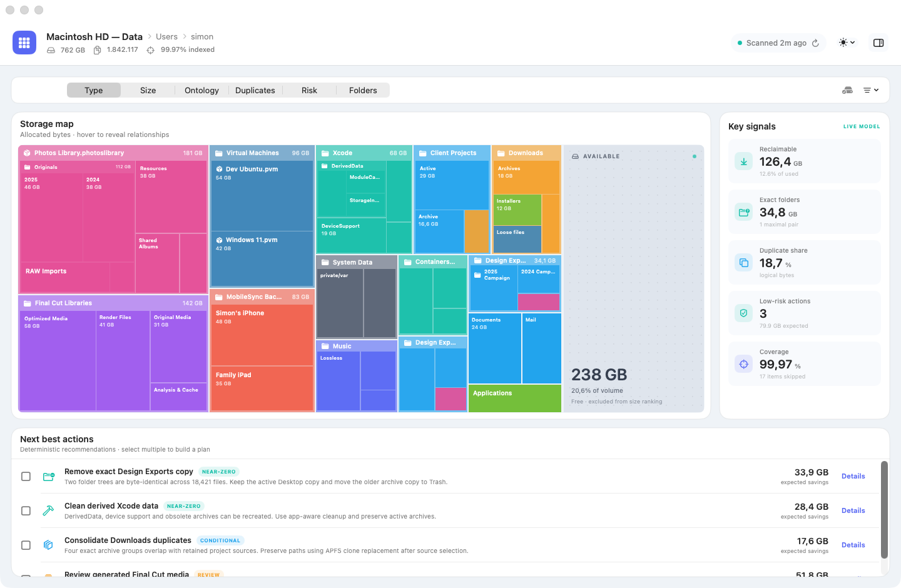Viewport: 901px width, 588px height.
Task: Rescan using the circular refresh arrow icon
Action: 815,43
